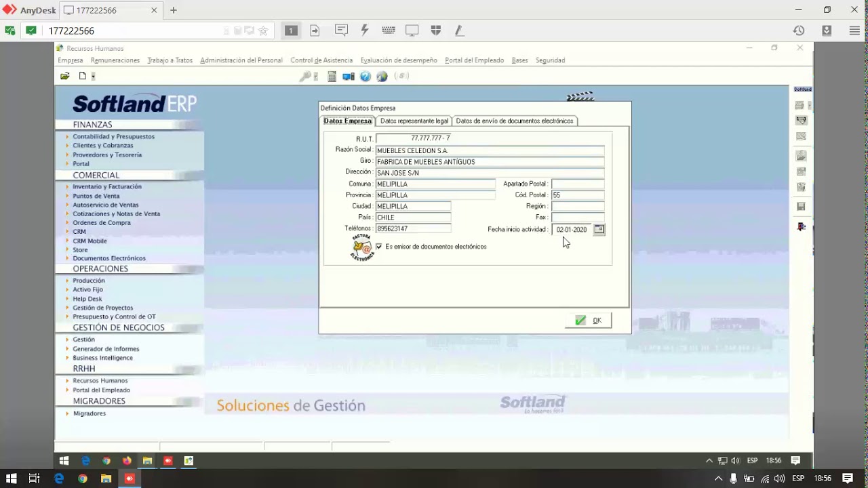Screen dimensions: 868x488
Task: Confirm the dialog with OK button
Action: tap(589, 321)
